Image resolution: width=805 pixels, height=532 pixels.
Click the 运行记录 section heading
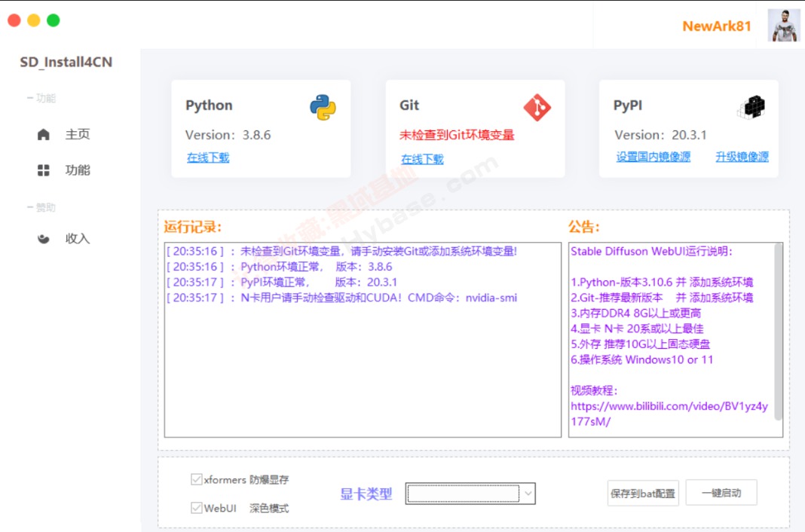pos(192,227)
